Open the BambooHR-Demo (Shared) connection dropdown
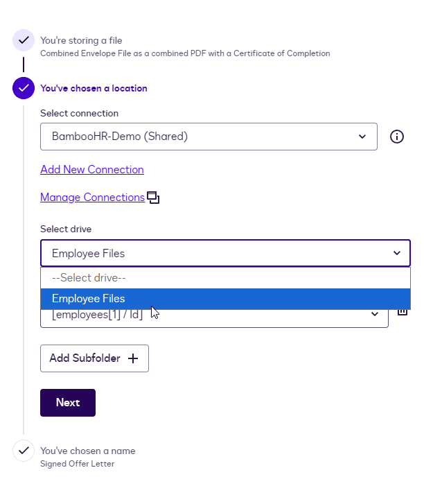The width and height of the screenshot is (433, 504). (209, 137)
